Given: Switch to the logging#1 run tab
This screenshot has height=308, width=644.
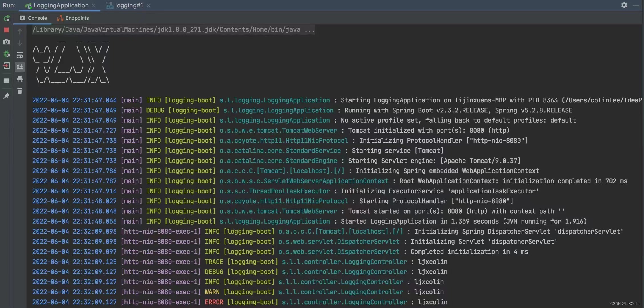Looking at the screenshot, I should (129, 5).
